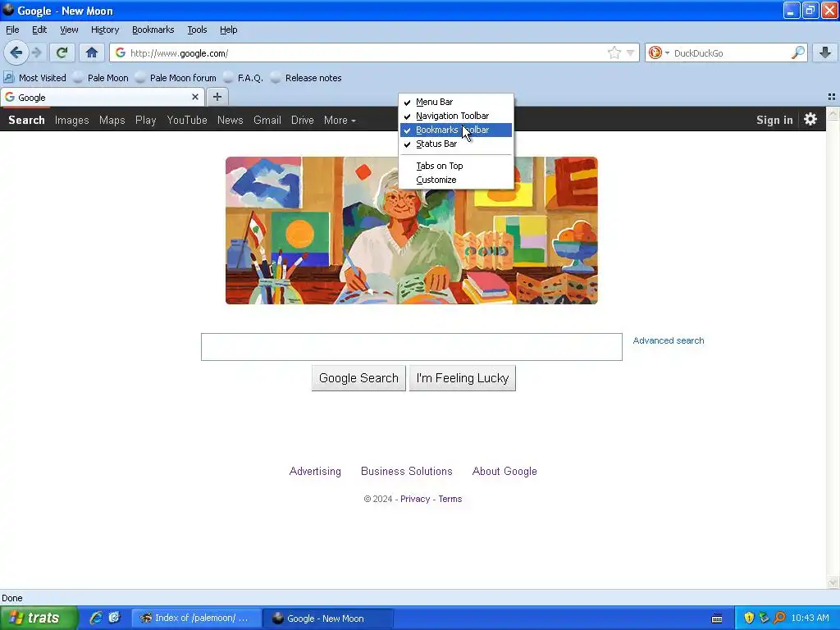The height and width of the screenshot is (630, 840).
Task: Open YouTube in Google top bar
Action: (x=187, y=120)
